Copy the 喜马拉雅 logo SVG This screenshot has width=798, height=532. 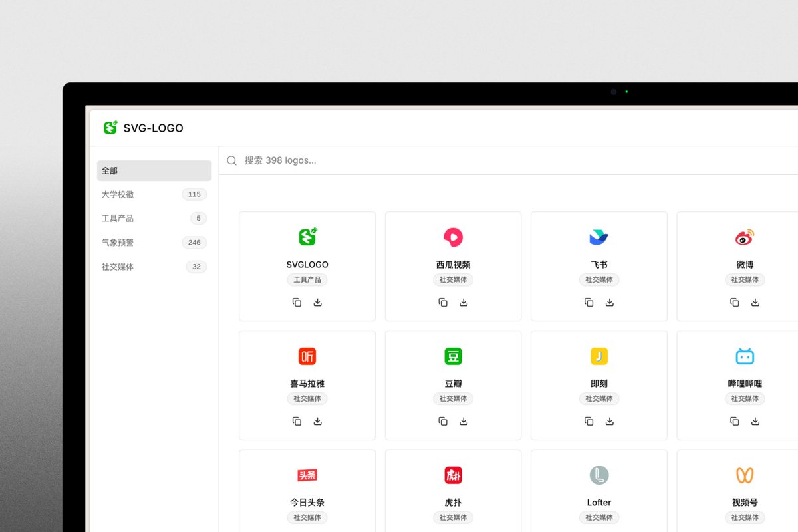pos(297,422)
